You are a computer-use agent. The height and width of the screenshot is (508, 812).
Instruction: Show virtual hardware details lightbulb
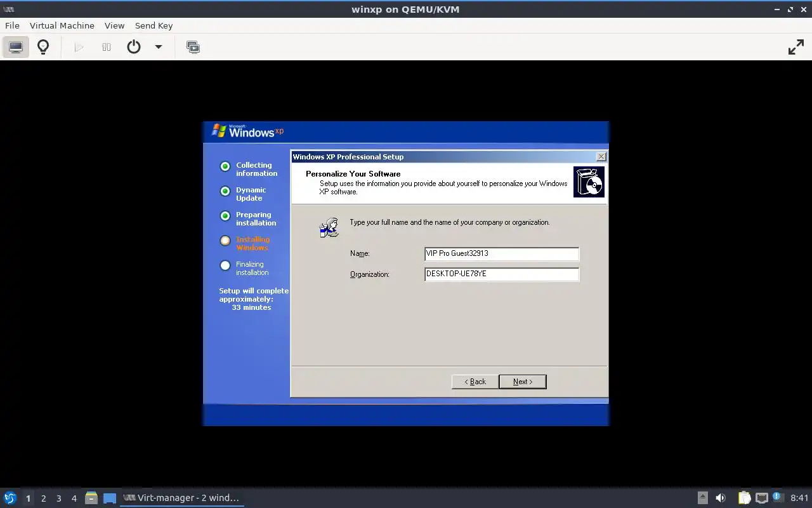coord(43,47)
